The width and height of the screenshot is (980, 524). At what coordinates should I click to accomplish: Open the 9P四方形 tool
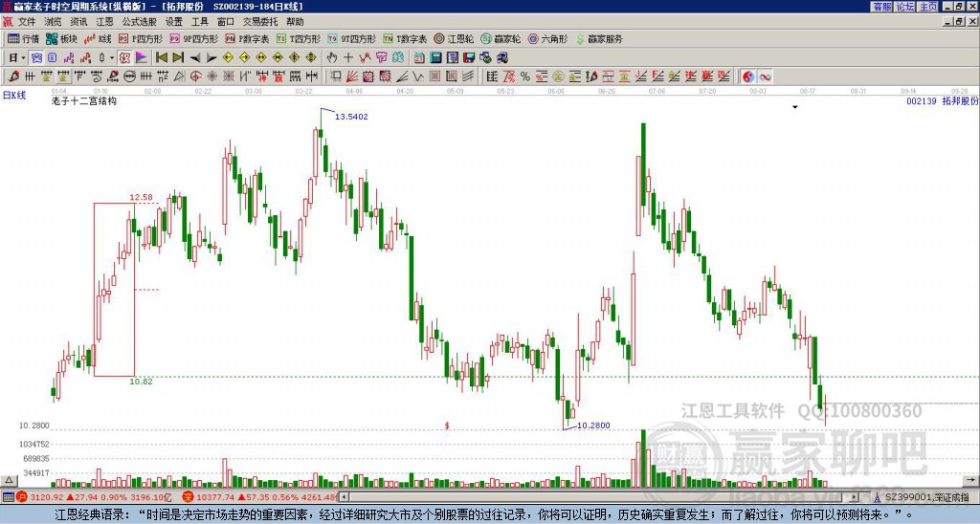[x=193, y=38]
